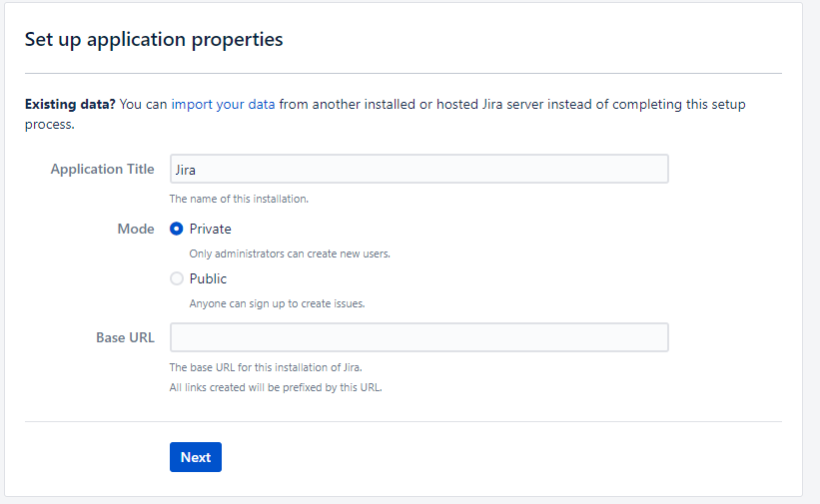Click the 'Set up application properties' heading
The height and width of the screenshot is (504, 820).
coord(154,40)
